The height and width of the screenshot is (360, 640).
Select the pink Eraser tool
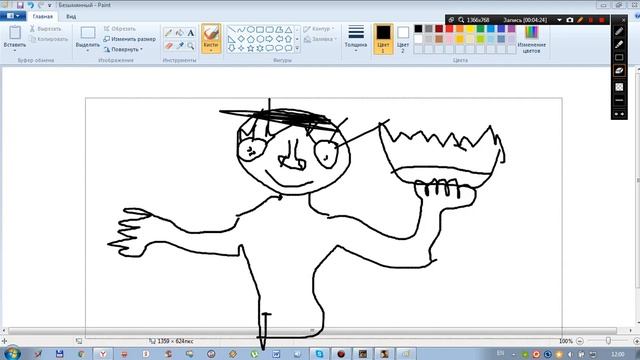pyautogui.click(x=169, y=46)
